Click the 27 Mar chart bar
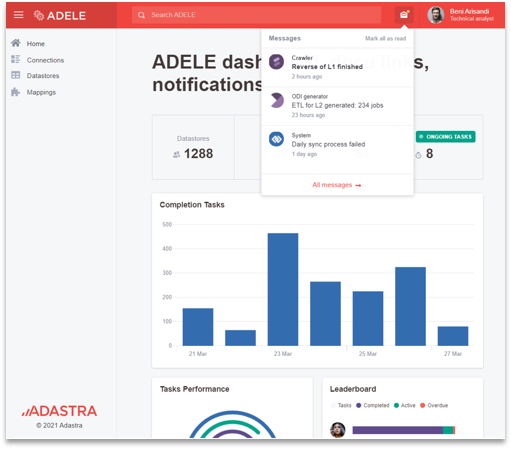 (453, 336)
